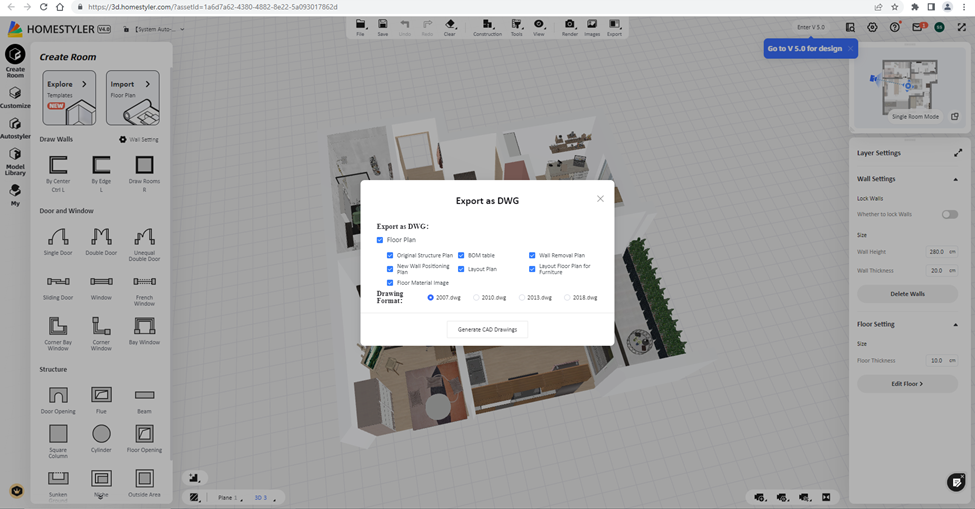Image resolution: width=975 pixels, height=509 pixels.
Task: Click the Render camera icon
Action: (569, 25)
